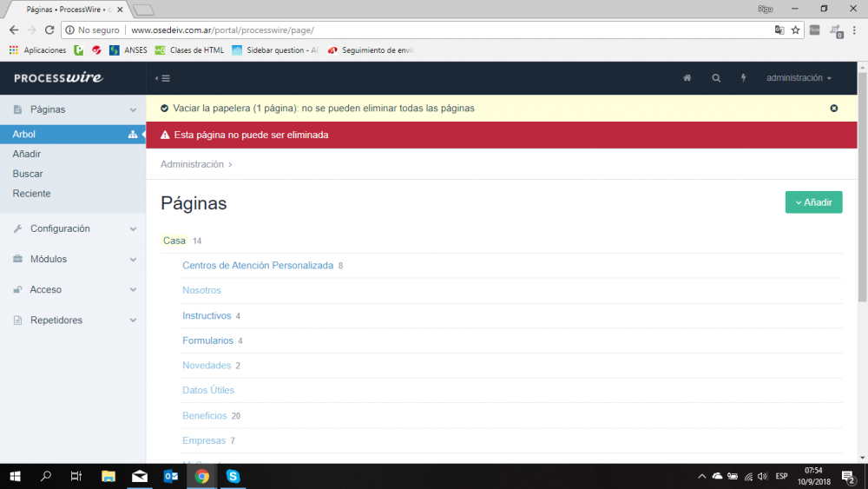
Task: Open the Clases de HTML bookmark
Action: point(189,50)
